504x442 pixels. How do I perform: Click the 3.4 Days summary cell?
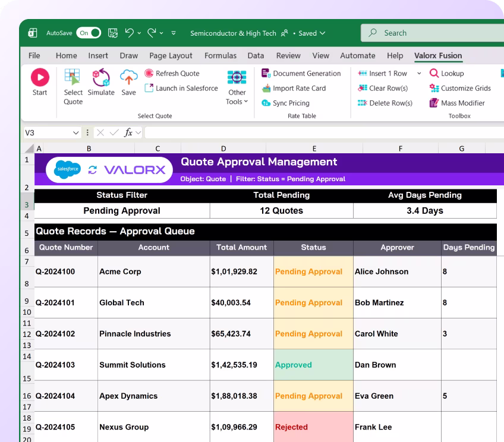(425, 211)
